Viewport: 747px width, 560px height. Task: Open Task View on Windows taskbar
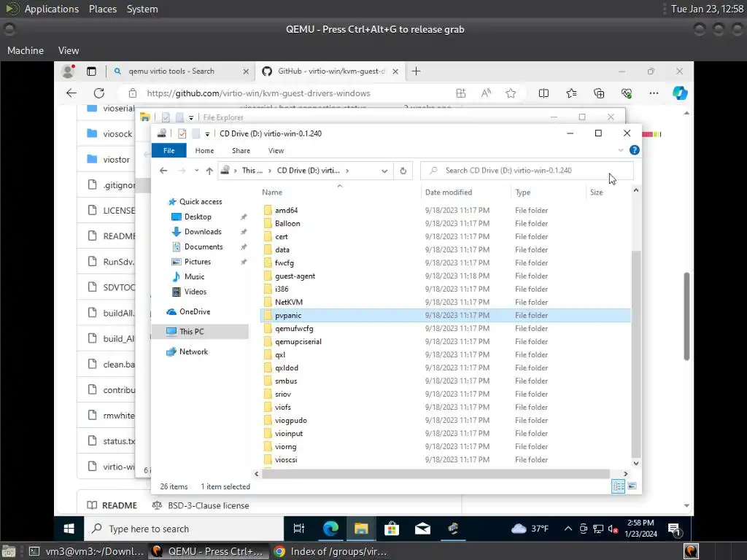298,529
